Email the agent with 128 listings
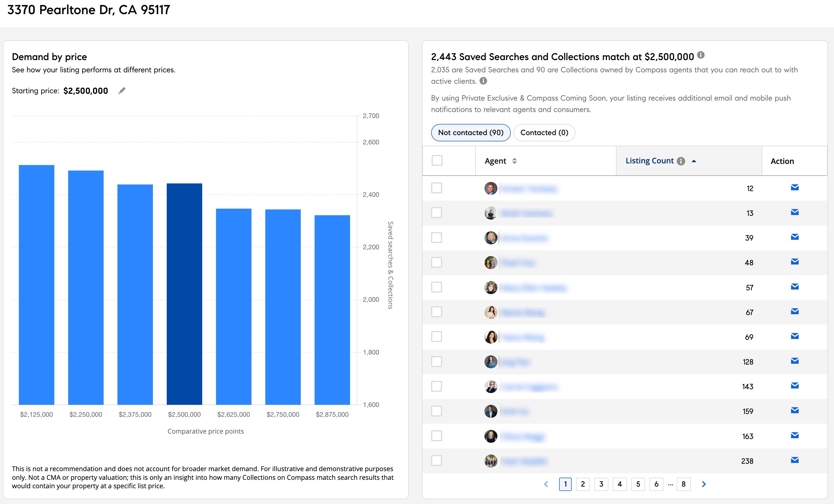The height and width of the screenshot is (504, 834). (x=794, y=361)
